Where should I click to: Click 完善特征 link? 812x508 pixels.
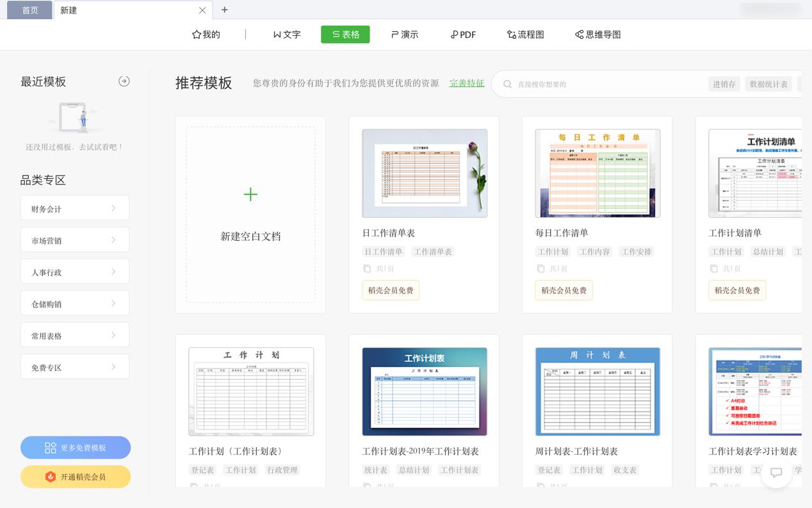point(467,83)
